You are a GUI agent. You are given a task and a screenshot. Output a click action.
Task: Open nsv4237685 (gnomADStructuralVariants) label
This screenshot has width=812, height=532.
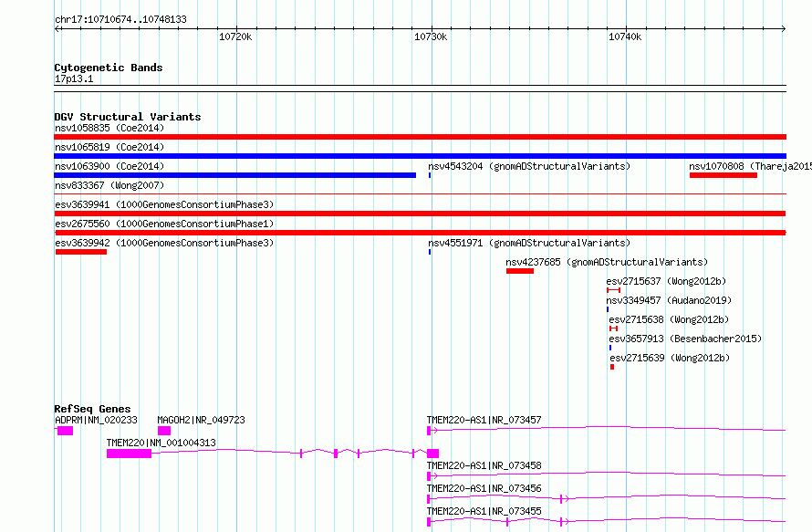[x=607, y=262]
